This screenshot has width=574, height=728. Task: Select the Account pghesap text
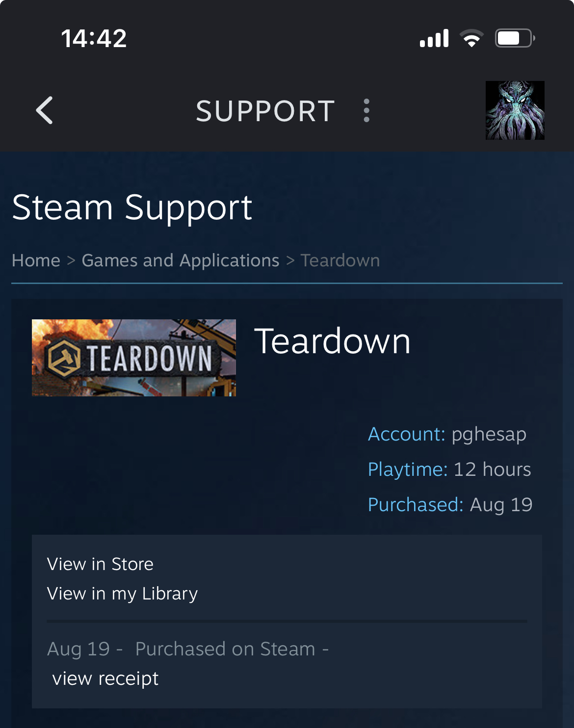tap(447, 434)
